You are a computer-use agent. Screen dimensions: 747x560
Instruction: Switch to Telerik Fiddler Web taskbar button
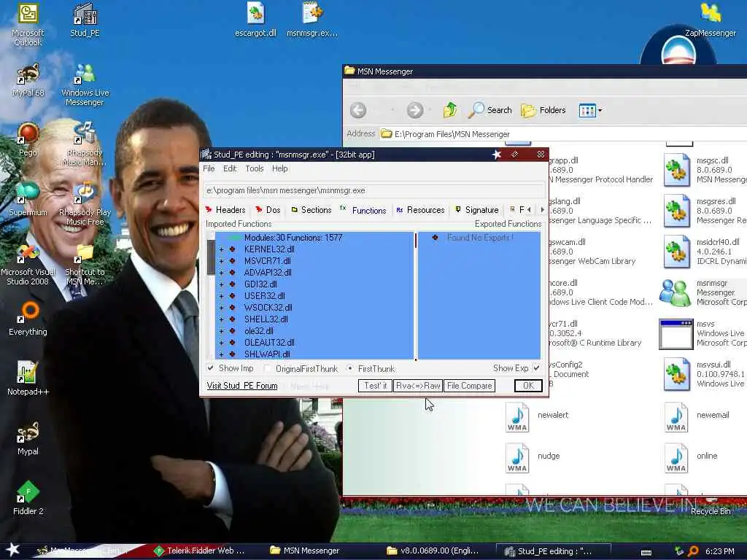[200, 551]
